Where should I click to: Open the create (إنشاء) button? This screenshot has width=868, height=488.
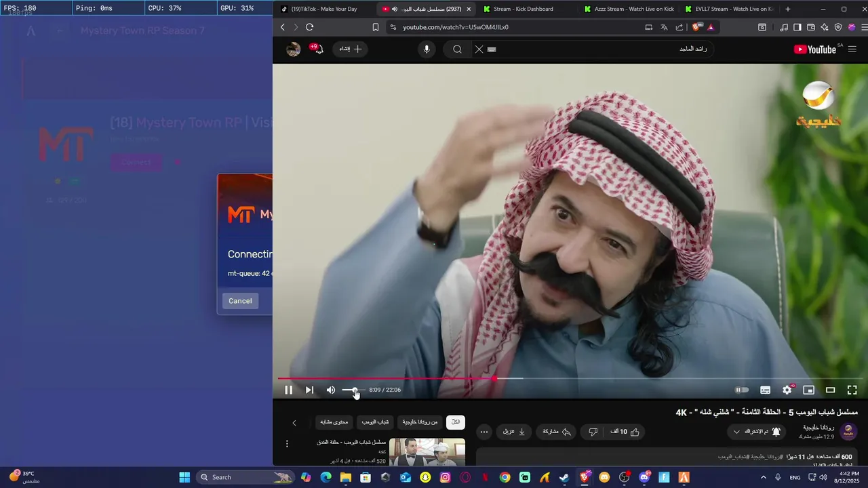tap(351, 49)
